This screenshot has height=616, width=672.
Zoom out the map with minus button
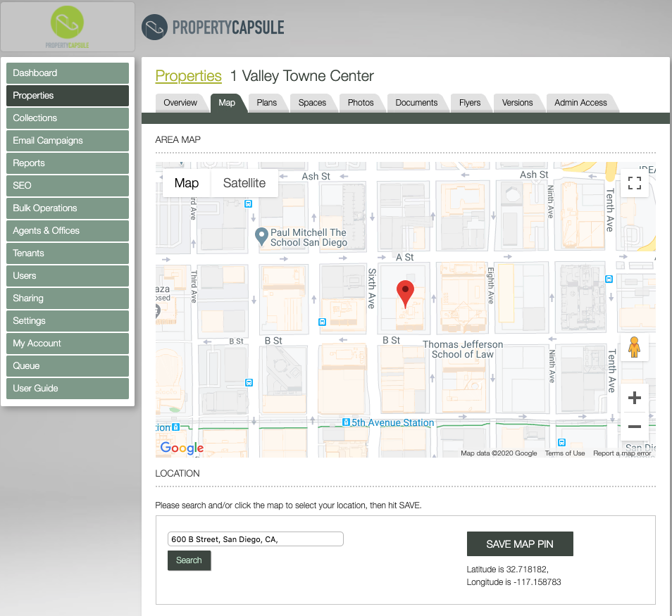click(x=634, y=427)
